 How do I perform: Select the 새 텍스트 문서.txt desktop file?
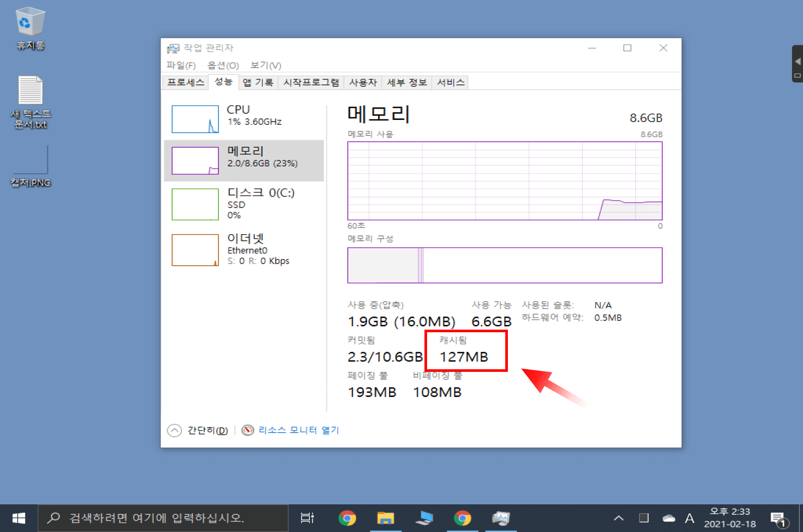tap(31, 102)
